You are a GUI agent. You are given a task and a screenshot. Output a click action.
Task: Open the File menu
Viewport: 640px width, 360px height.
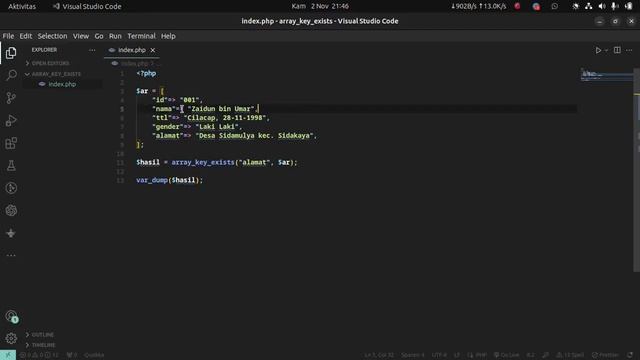pyautogui.click(x=8, y=36)
